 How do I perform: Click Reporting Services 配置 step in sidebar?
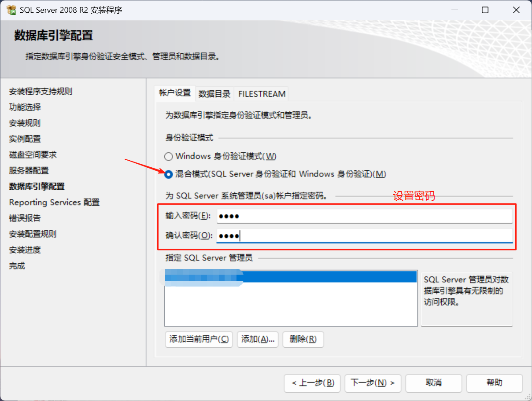(55, 202)
